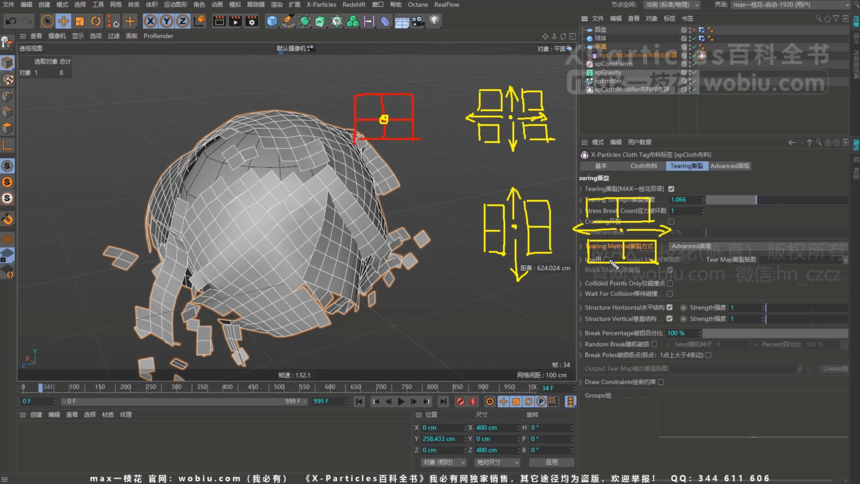
Task: Activate the Move tool in top toolbar
Action: (64, 21)
